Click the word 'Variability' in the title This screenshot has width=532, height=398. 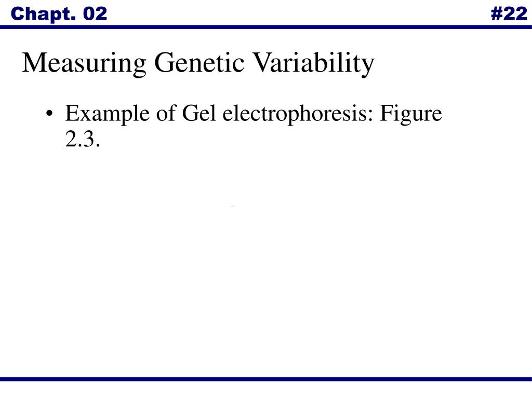(x=314, y=63)
